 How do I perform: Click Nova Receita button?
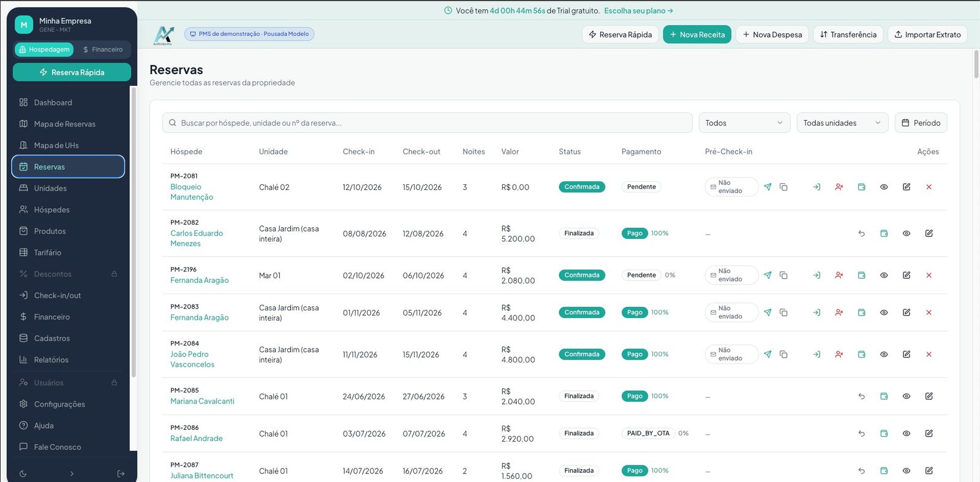click(697, 34)
